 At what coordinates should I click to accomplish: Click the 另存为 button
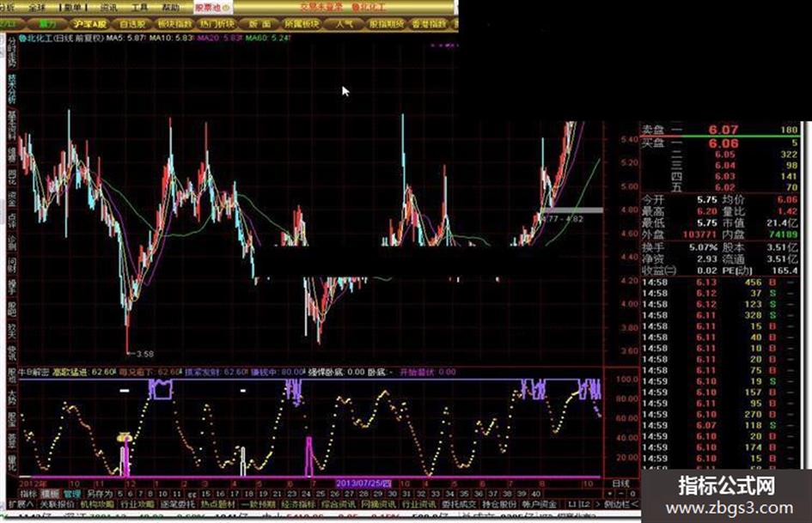point(99,494)
